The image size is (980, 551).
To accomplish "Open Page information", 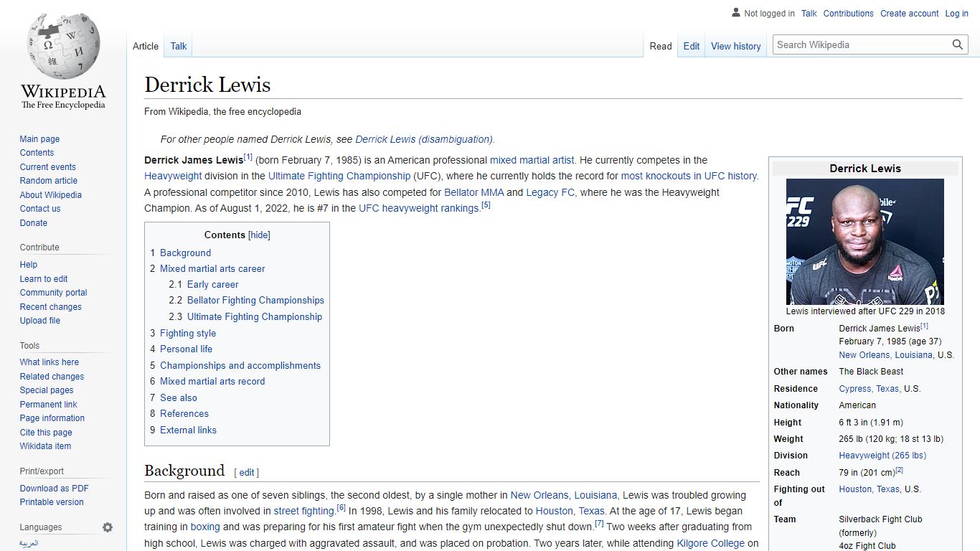I will (52, 418).
